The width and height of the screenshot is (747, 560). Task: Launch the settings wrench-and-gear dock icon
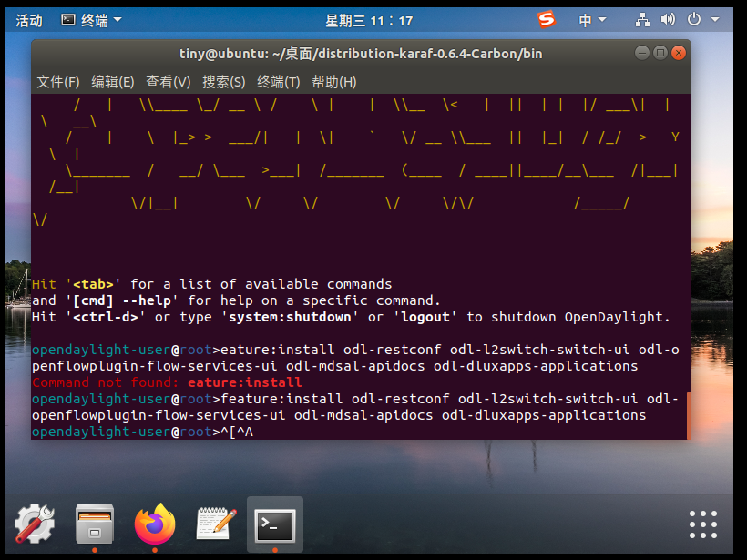pos(35,524)
